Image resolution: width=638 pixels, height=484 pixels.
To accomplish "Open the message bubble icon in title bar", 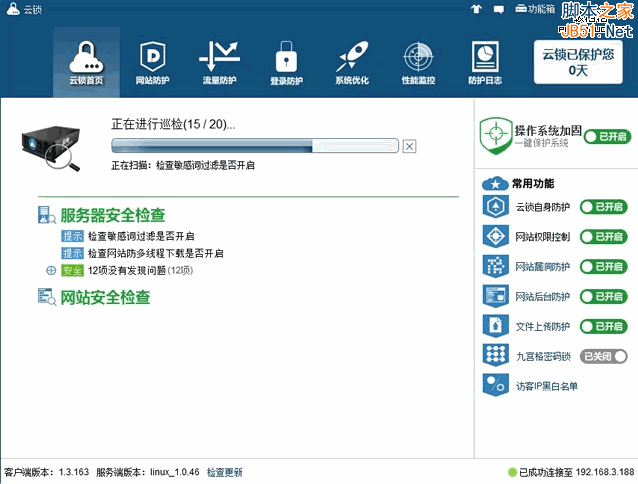I will coord(498,9).
